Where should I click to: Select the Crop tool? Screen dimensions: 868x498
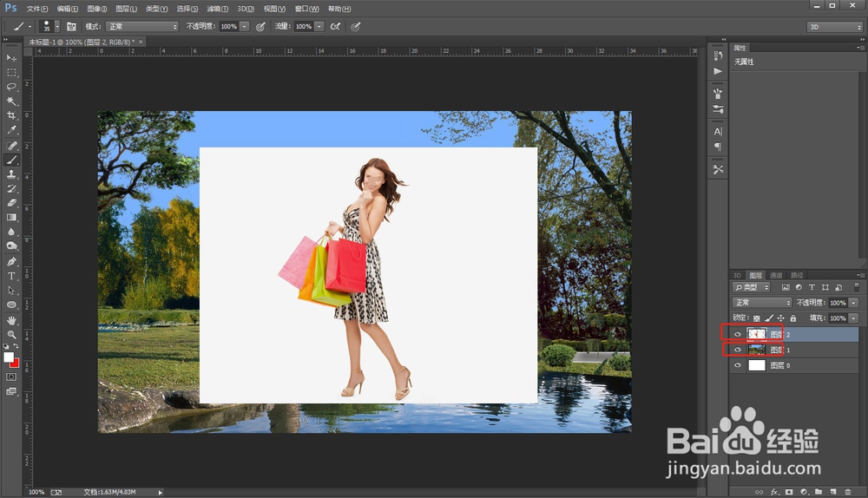11,115
